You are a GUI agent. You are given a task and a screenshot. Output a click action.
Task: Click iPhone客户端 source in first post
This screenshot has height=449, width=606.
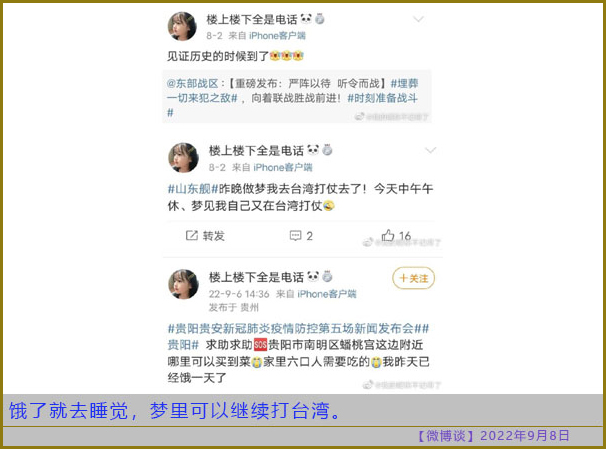click(277, 36)
